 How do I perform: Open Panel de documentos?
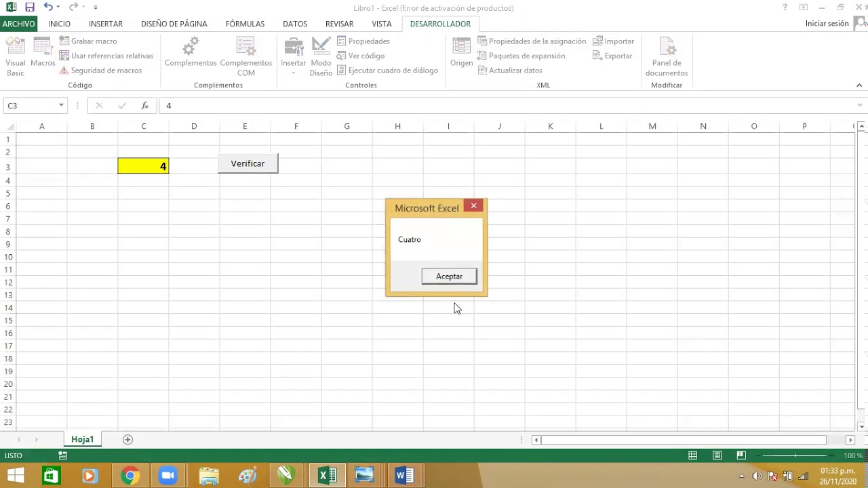click(x=667, y=57)
